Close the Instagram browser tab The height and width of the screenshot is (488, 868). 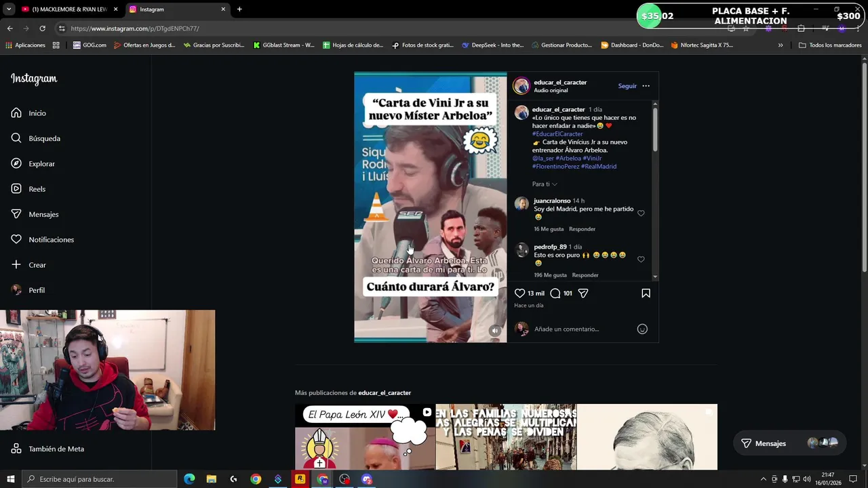pyautogui.click(x=223, y=9)
